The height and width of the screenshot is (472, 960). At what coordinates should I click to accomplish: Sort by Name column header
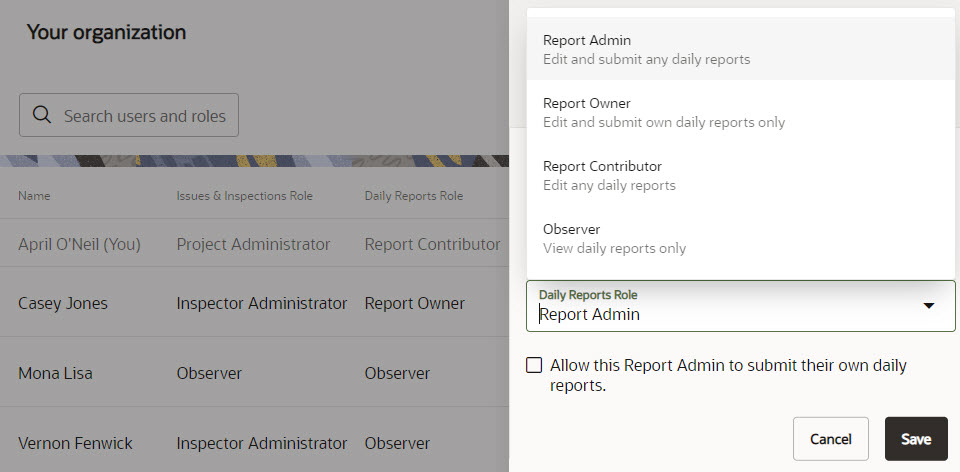(x=34, y=196)
